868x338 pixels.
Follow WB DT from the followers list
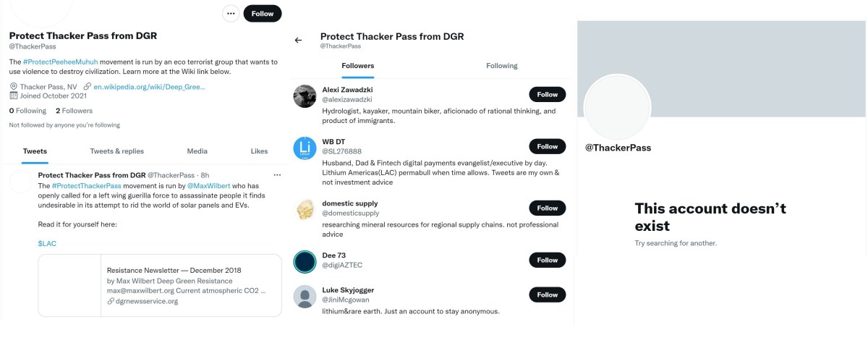pos(548,146)
